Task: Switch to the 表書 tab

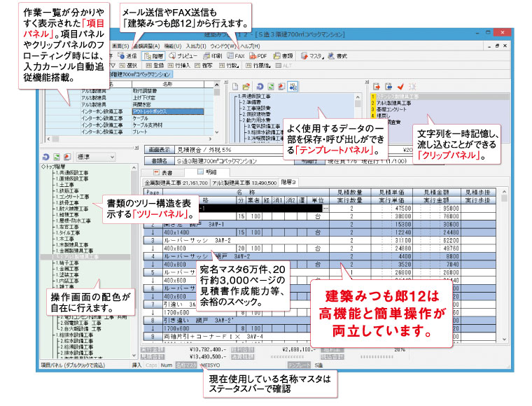Action: point(163,172)
